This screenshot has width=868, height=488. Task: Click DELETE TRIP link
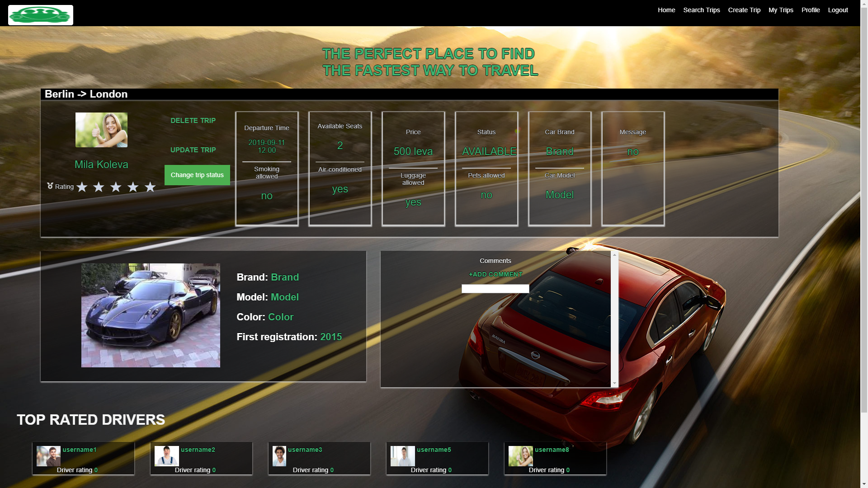pos(193,121)
